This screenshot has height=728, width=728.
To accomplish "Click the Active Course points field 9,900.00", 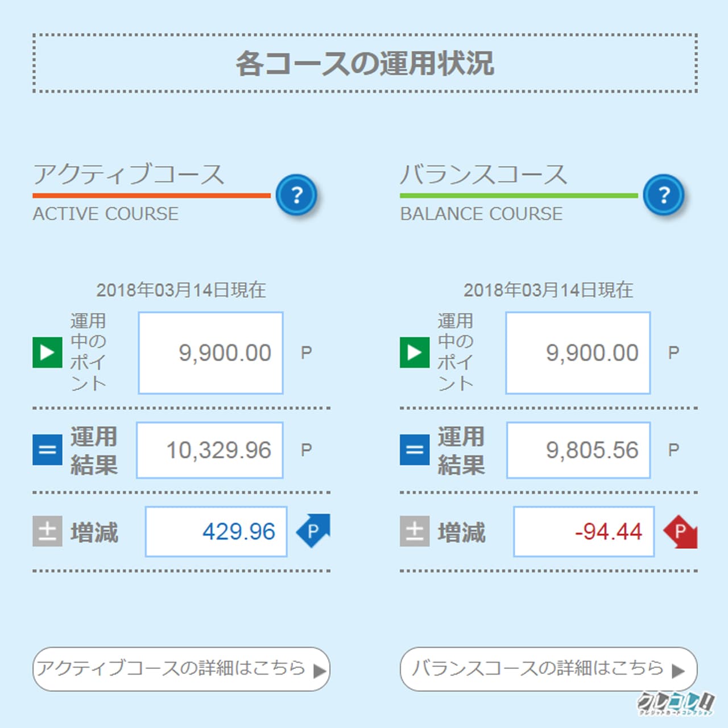I will point(211,353).
